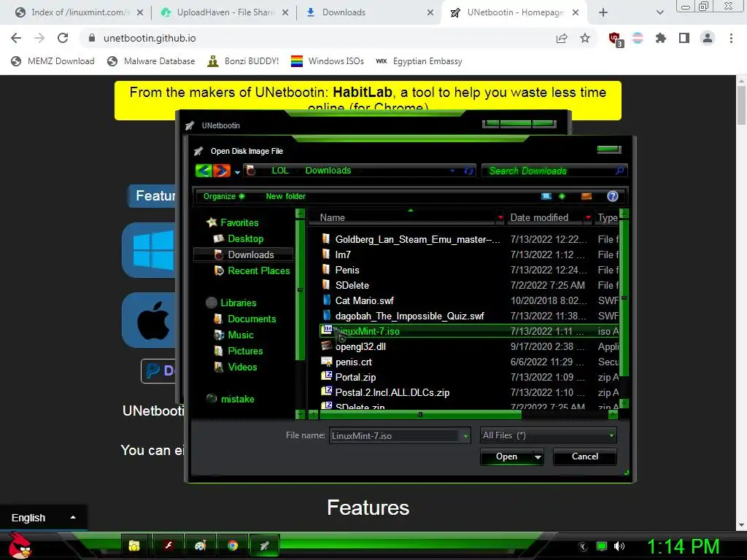The image size is (747, 560).
Task: Switch to the UploadHaven tab
Action: point(224,12)
